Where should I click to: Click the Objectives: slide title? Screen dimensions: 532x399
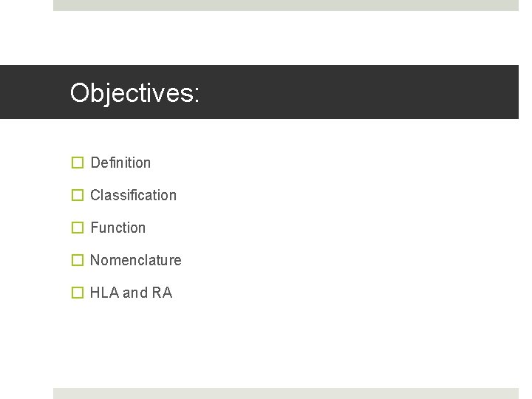(x=134, y=93)
